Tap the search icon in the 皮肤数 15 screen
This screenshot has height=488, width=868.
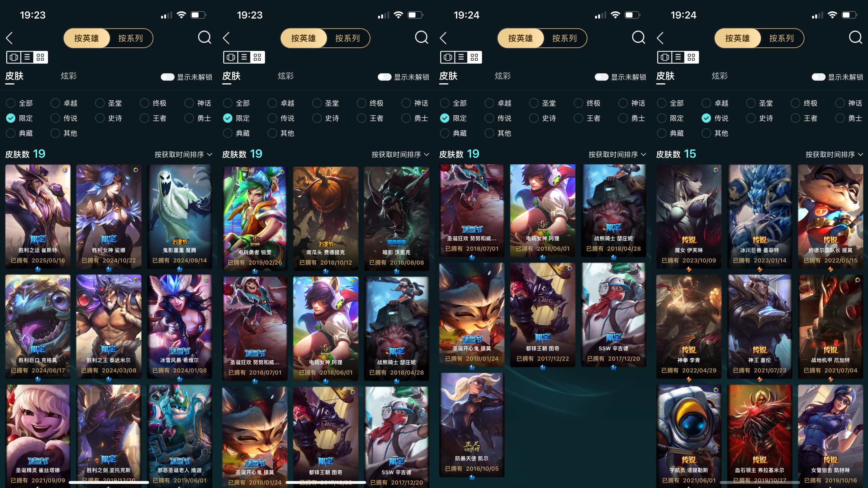tap(855, 37)
